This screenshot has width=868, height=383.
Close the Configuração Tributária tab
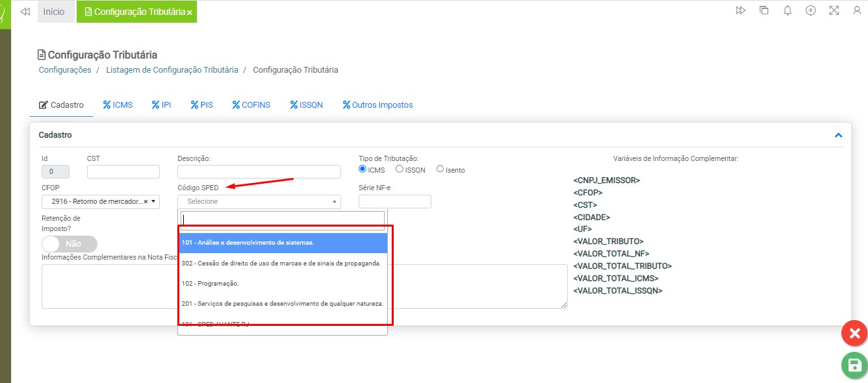(189, 12)
